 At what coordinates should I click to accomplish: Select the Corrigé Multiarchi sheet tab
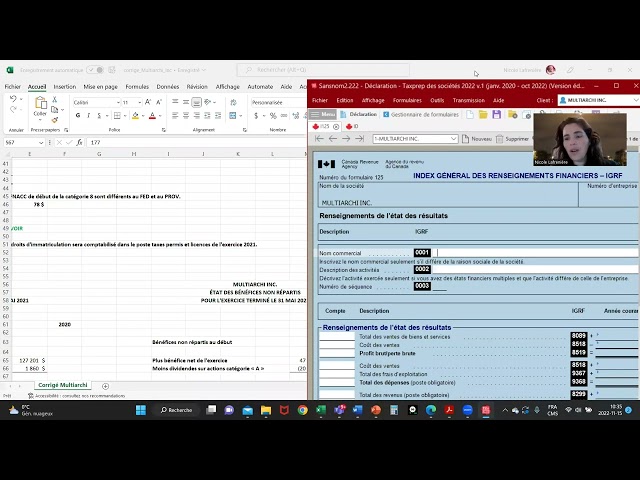pos(63,385)
